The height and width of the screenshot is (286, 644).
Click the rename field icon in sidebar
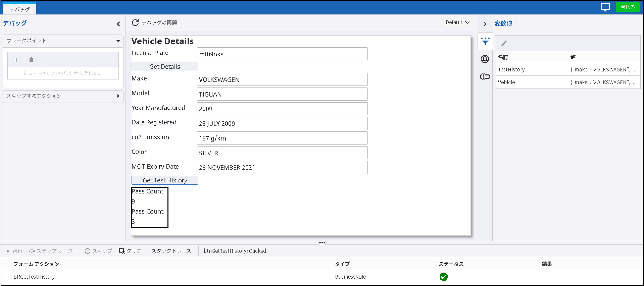pyautogui.click(x=485, y=77)
